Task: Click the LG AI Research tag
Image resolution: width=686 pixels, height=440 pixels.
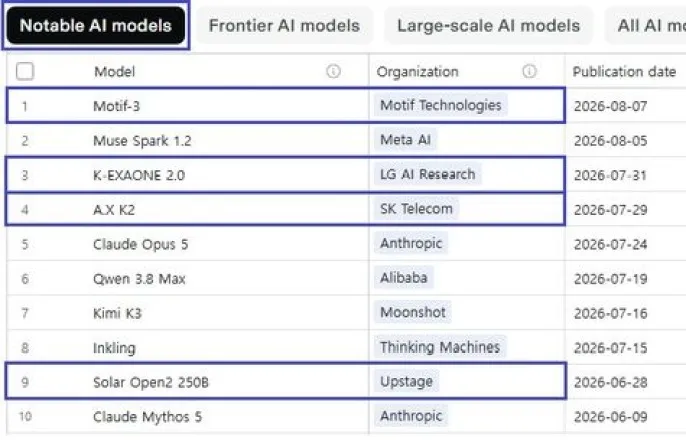Action: 427,175
